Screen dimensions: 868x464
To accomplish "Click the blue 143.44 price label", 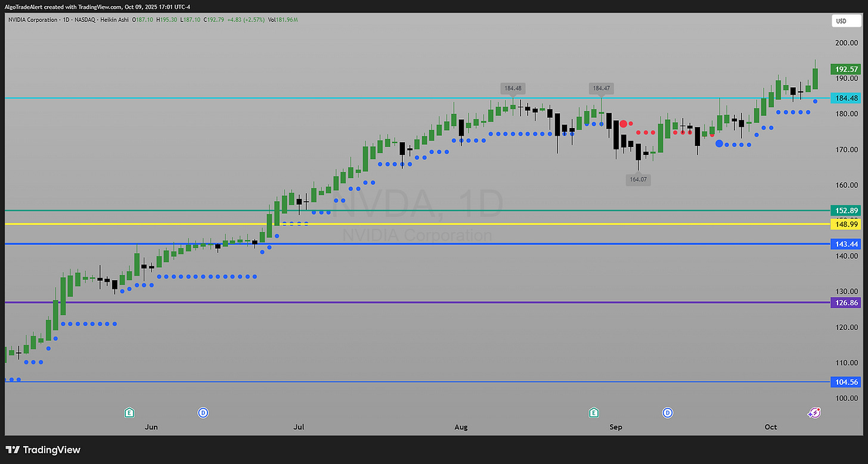I will tap(847, 244).
